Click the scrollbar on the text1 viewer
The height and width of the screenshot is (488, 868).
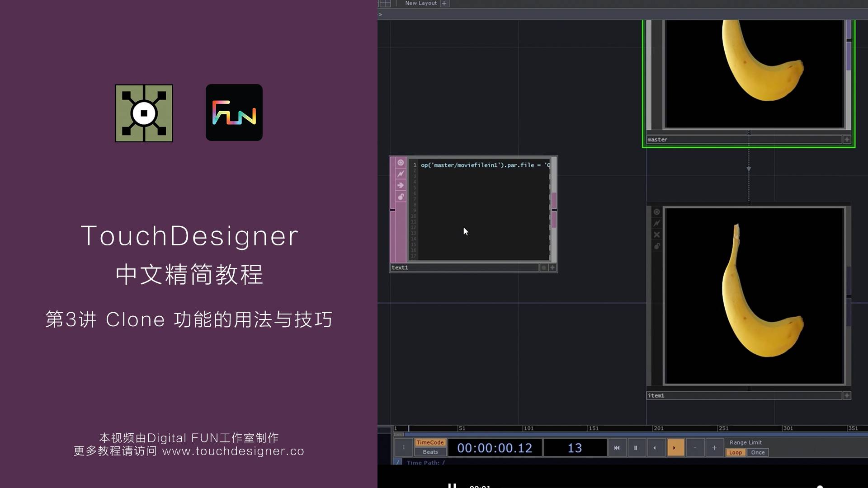[554, 210]
